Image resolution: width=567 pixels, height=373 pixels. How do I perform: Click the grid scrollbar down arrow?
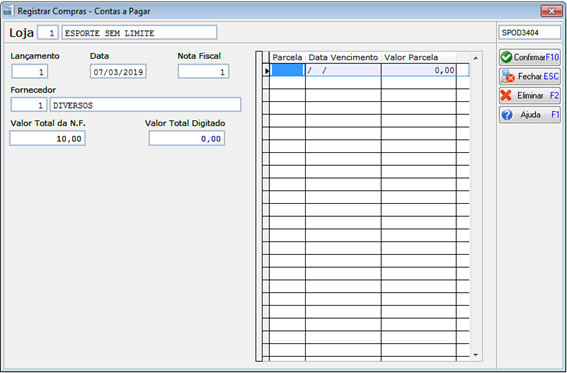(476, 355)
